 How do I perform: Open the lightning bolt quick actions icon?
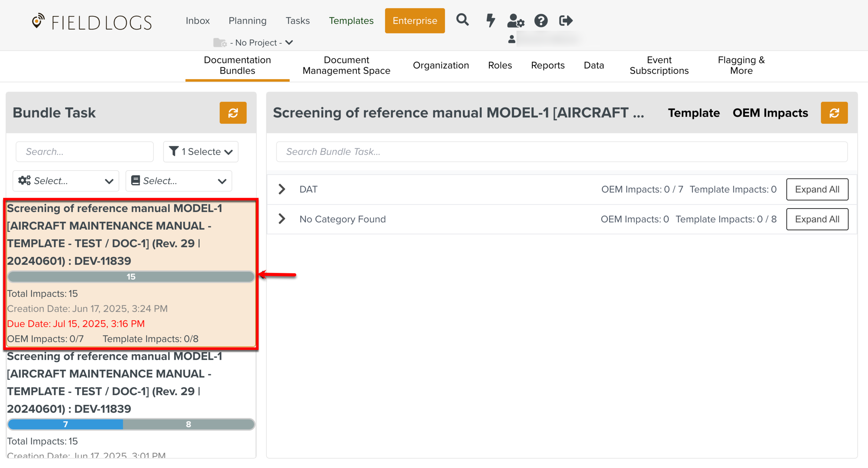490,20
